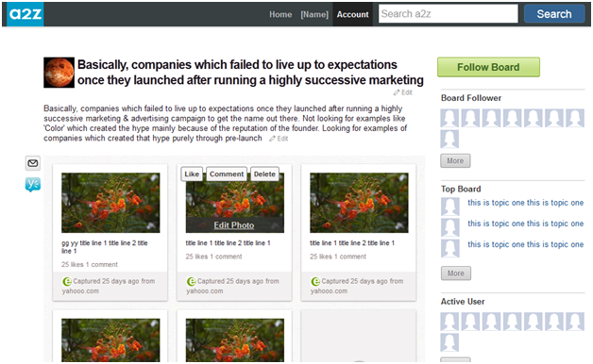
Task: Open the Account menu item
Action: (352, 14)
